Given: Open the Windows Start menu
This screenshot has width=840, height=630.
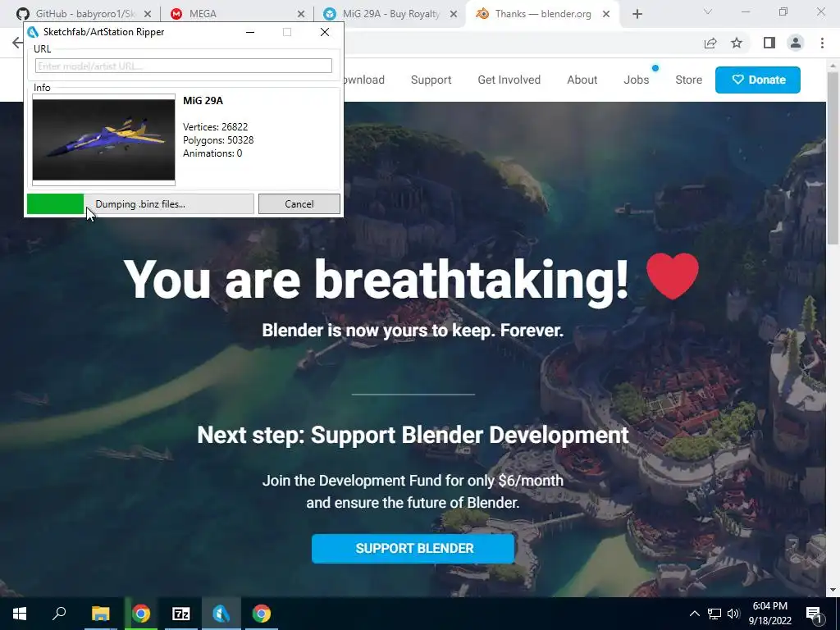Looking at the screenshot, I should coord(20,614).
